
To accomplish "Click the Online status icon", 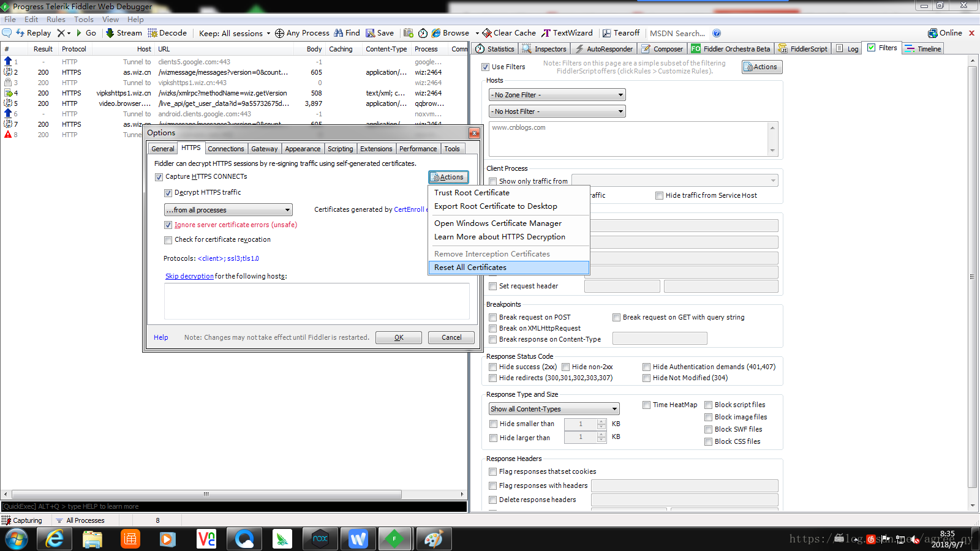I will [x=932, y=33].
